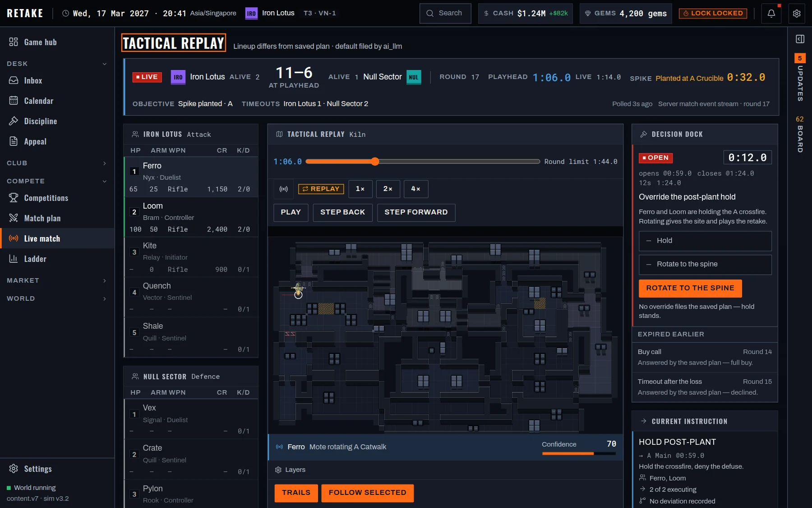Collapse the COMPETE section
Screen dimensions: 812x508
(x=57, y=181)
